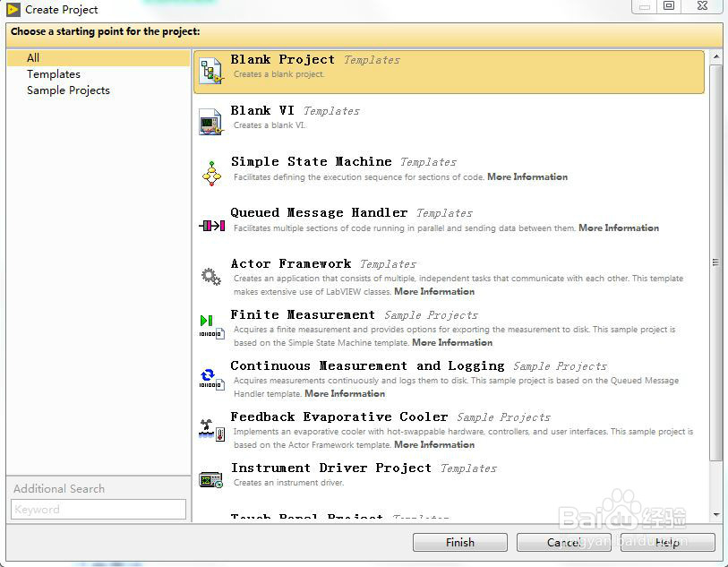Viewport: 728px width, 567px height.
Task: Click the scroll down arrow of list
Action: pyautogui.click(x=716, y=514)
